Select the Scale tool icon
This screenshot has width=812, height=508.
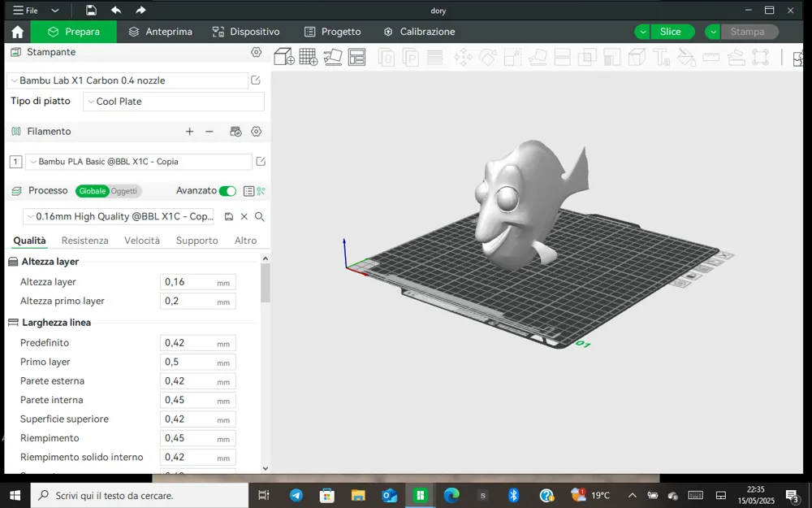512,57
